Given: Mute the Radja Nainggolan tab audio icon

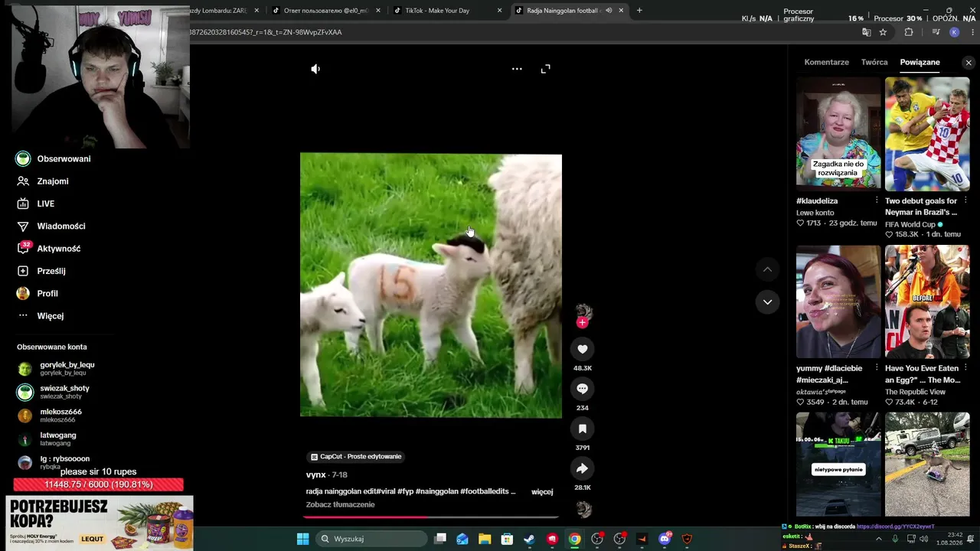Looking at the screenshot, I should point(609,11).
